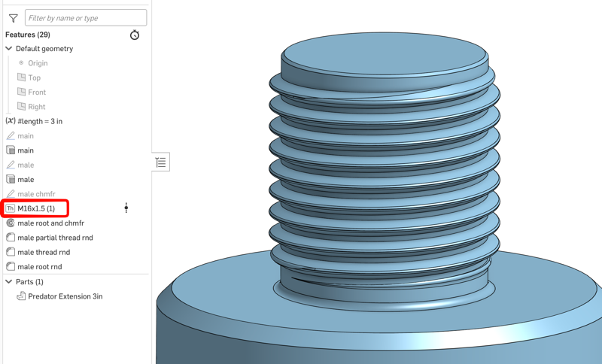Click the filter funnel icon
The height and width of the screenshot is (364, 602).
(x=13, y=18)
